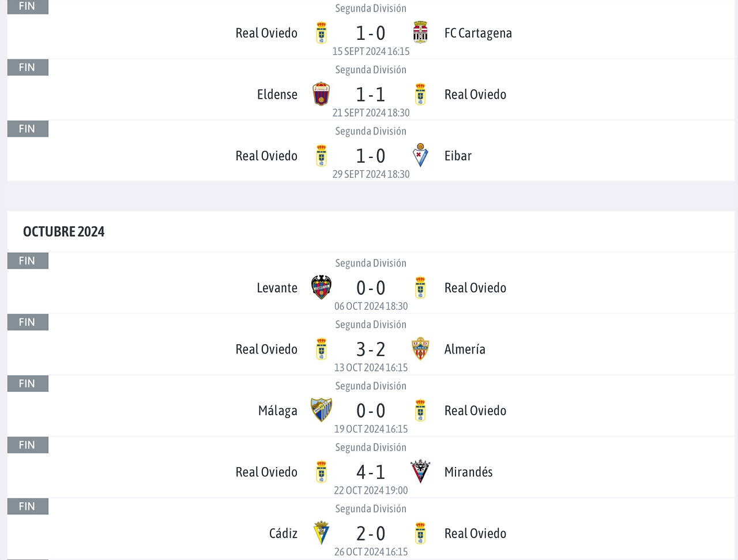
Task: Click Segunda División label above Eldense match
Action: click(371, 70)
